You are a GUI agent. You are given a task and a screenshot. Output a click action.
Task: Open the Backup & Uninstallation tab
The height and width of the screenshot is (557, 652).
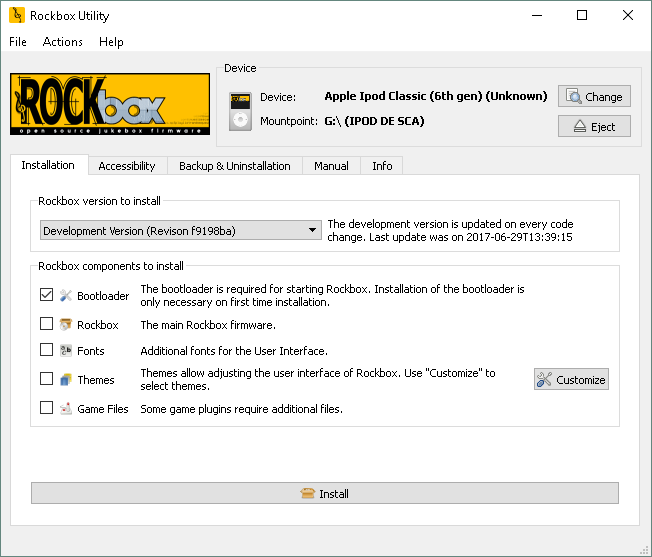(x=235, y=166)
